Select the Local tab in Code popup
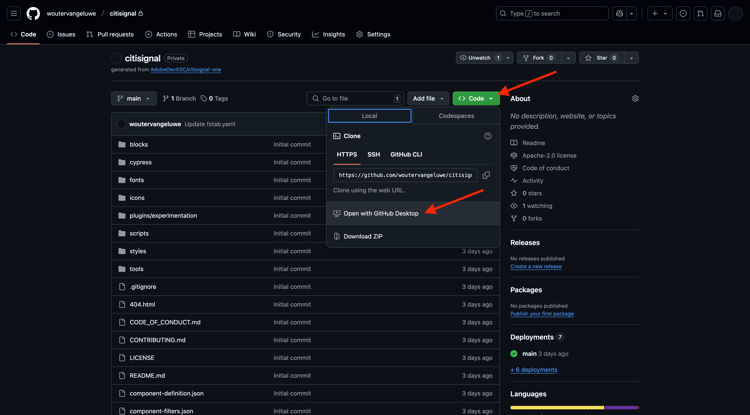Image resolution: width=750 pixels, height=415 pixels. point(369,116)
